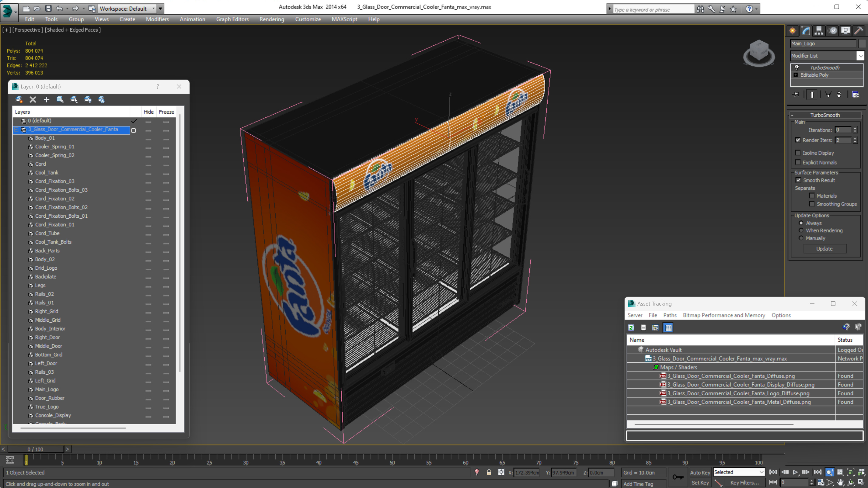Enable Separate by Materials checkbox
Image resolution: width=868 pixels, height=488 pixels.
click(812, 195)
